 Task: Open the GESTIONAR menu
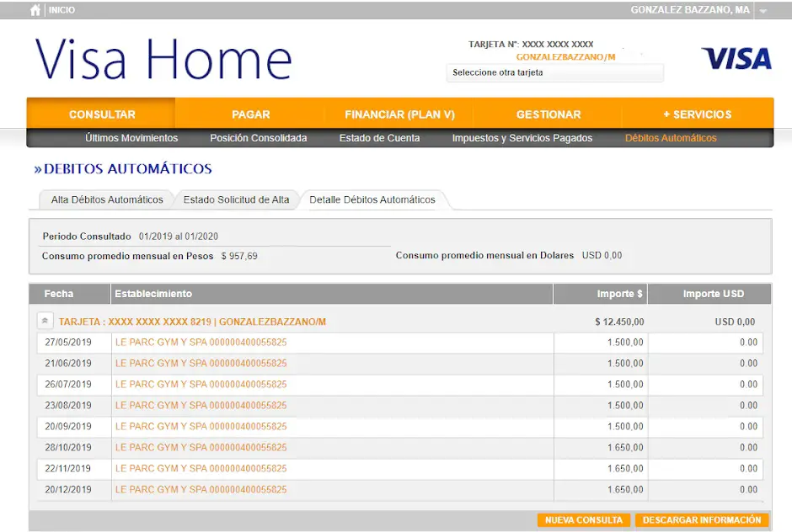click(x=548, y=114)
